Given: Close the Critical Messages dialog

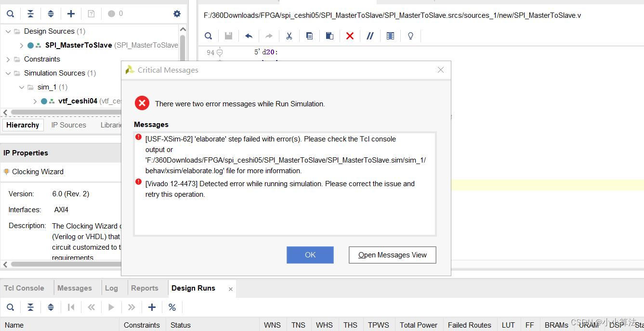Looking at the screenshot, I should click(x=440, y=70).
